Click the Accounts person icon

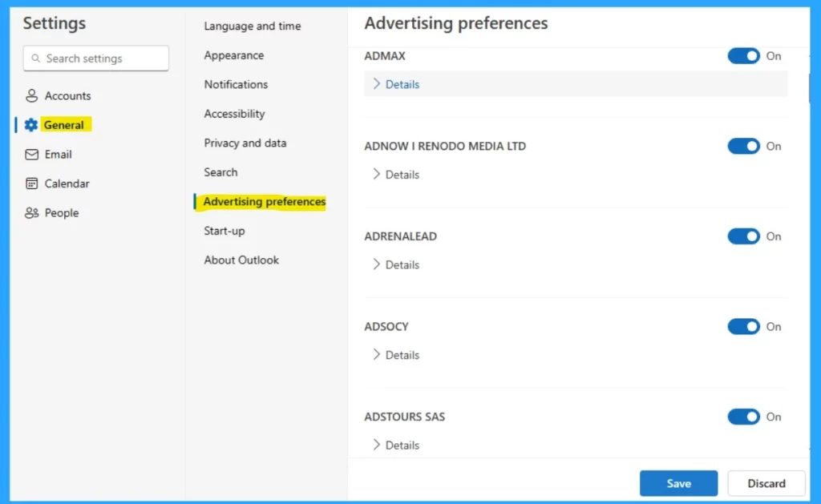pyautogui.click(x=31, y=95)
